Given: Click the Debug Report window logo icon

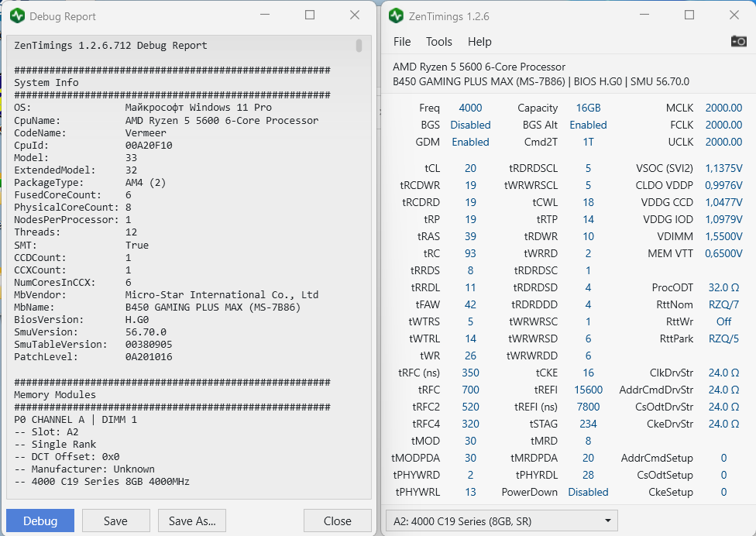Looking at the screenshot, I should [x=17, y=15].
